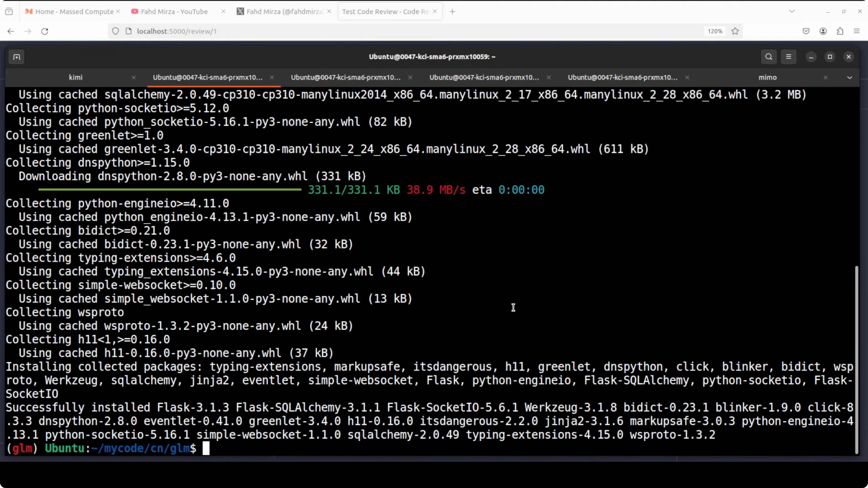Click the shield tracking protection icon
Screen dimensions: 868x488
tap(116, 31)
